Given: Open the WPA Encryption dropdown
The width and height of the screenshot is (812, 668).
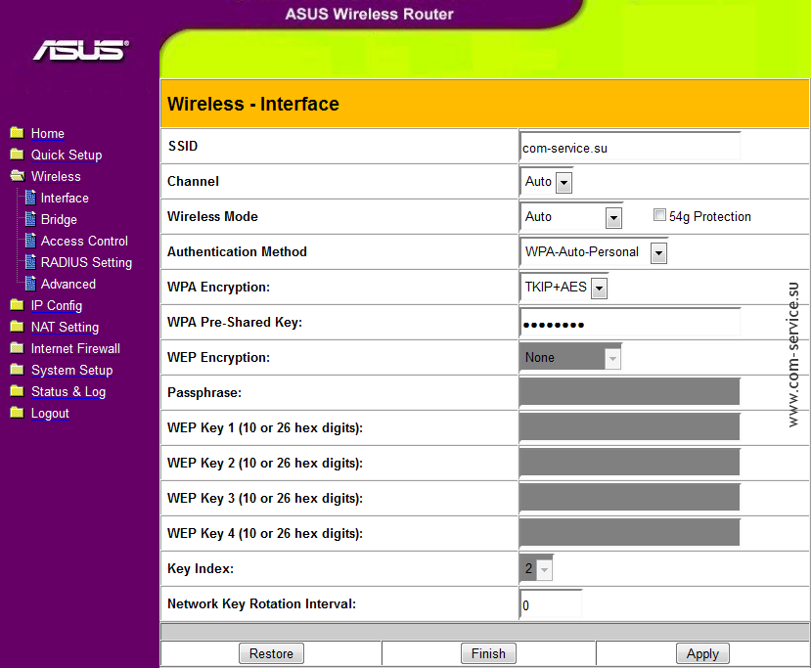Looking at the screenshot, I should pyautogui.click(x=564, y=288).
